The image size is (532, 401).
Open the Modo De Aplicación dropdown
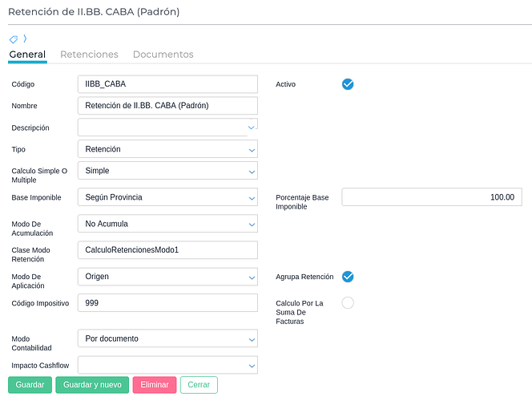(167, 277)
